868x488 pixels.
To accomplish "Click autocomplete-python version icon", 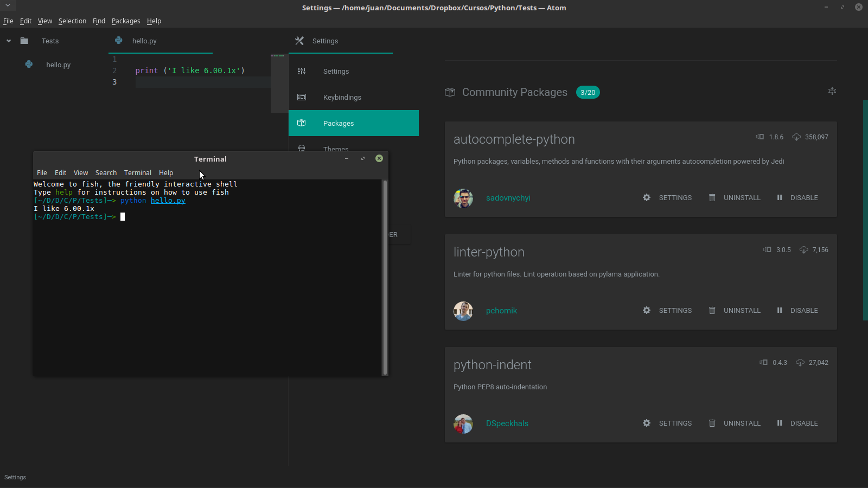I will 760,137.
